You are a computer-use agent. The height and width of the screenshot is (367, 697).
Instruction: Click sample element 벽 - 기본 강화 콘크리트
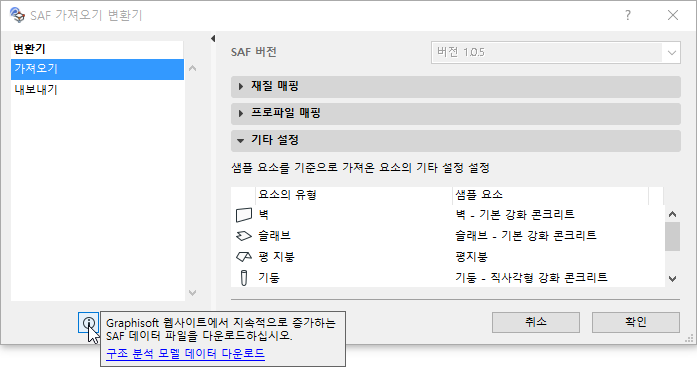tap(515, 215)
